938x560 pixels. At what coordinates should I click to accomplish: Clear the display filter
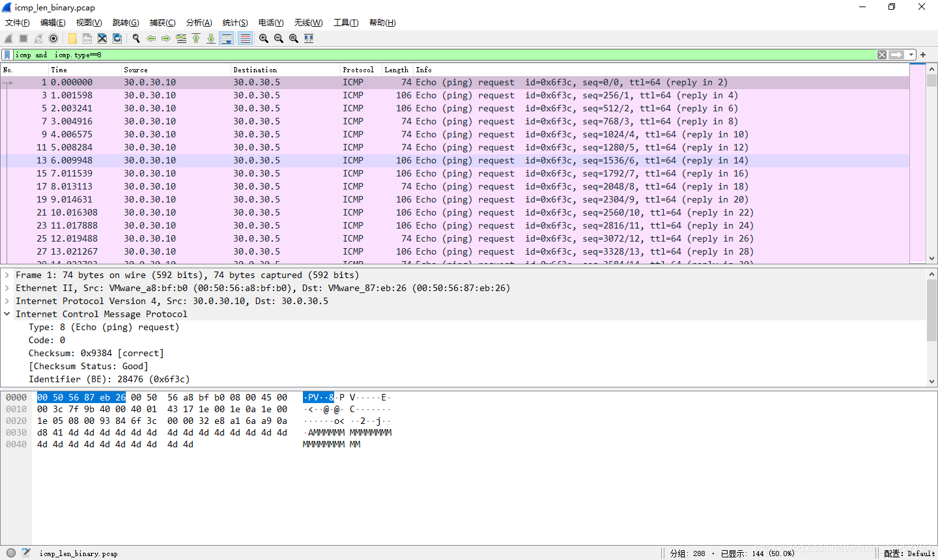(882, 55)
